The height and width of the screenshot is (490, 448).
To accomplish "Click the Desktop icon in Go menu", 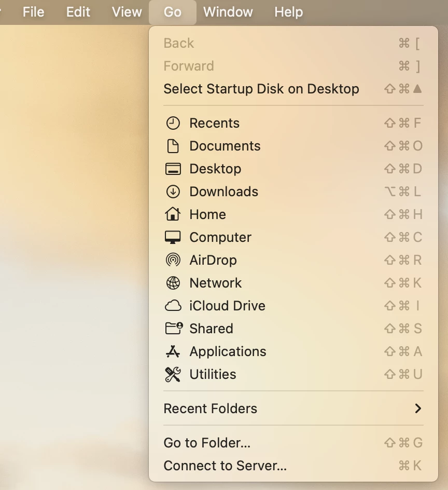I will (x=173, y=169).
